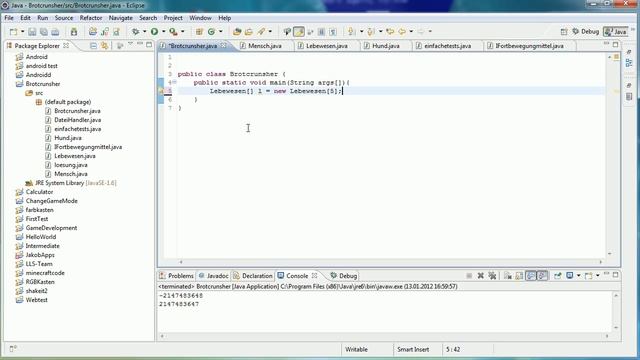
Task: Click the Debug bug toolbar icon
Action: [x=135, y=31]
